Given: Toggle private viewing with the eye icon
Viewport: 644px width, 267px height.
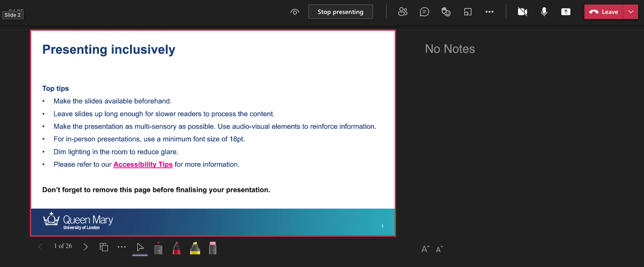Looking at the screenshot, I should click(x=295, y=12).
